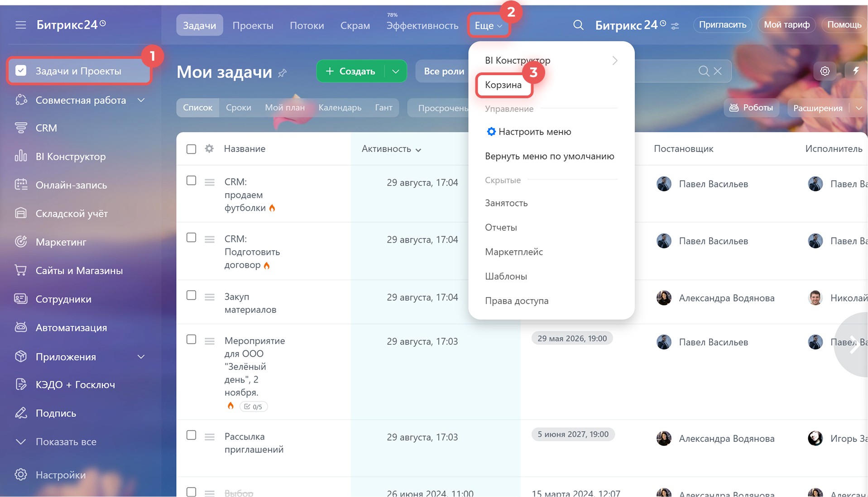Viewport: 868px width, 497px height.
Task: Click the Роботы button
Action: click(x=751, y=108)
